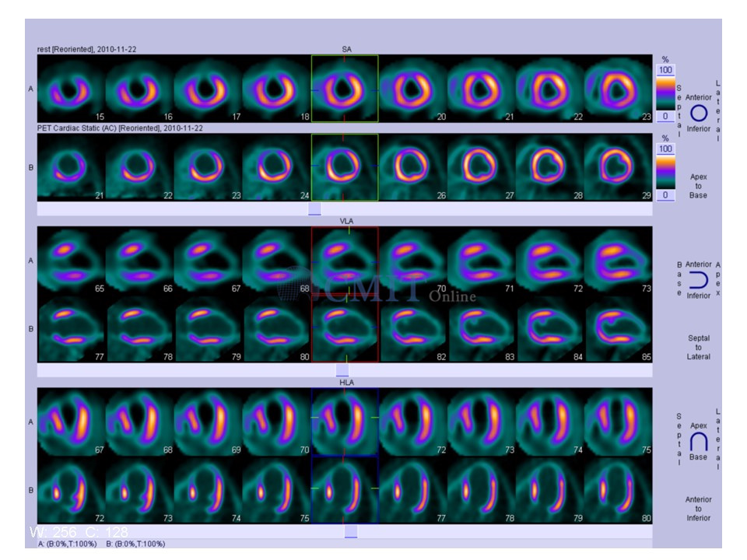Edit the row B upper threshold value 100
747x560 pixels.
coord(665,149)
